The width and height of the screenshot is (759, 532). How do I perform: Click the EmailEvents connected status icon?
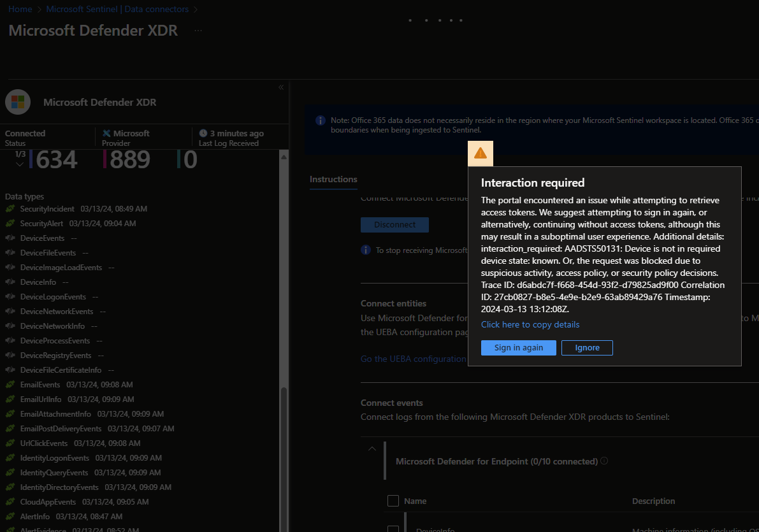(10, 384)
